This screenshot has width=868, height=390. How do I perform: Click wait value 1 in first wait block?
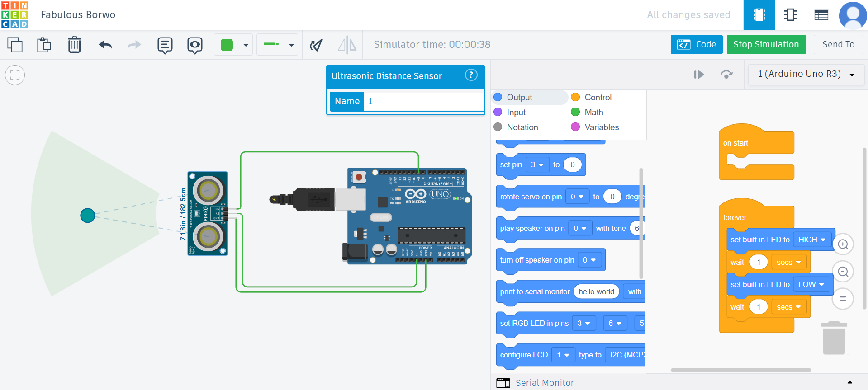pyautogui.click(x=759, y=262)
